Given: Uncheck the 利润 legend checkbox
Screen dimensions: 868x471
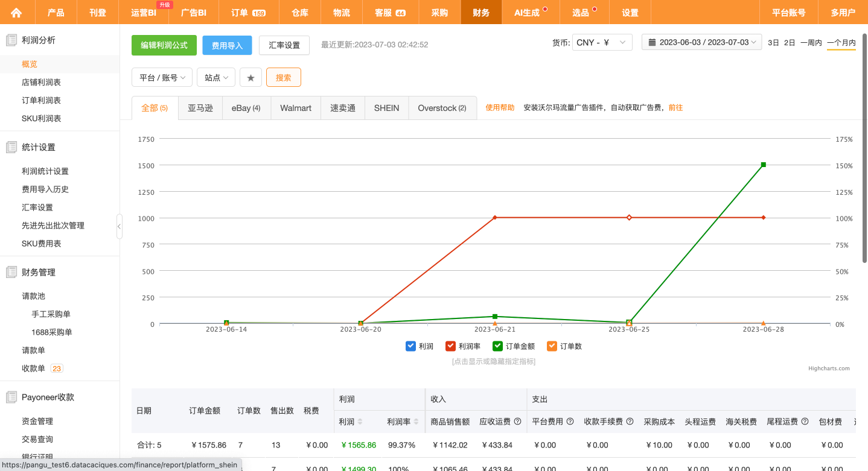Looking at the screenshot, I should [x=410, y=346].
